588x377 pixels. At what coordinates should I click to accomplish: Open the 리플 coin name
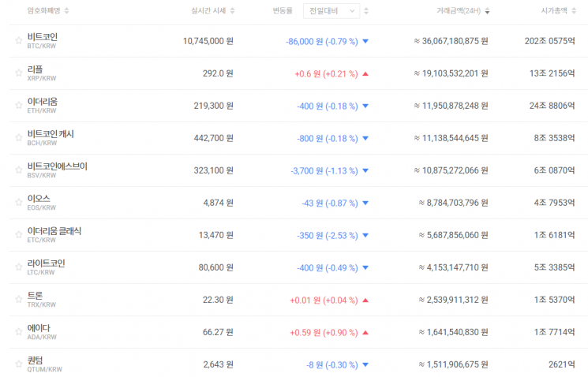pos(35,69)
